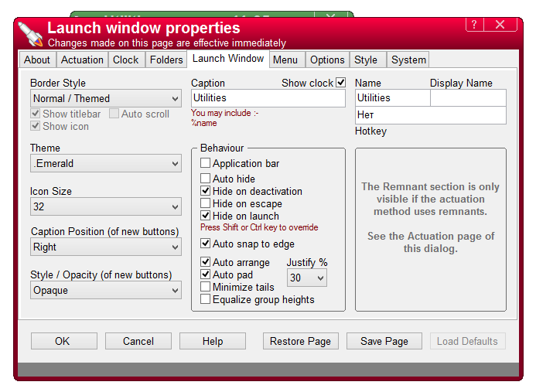Click the Caption text field

[x=268, y=98]
